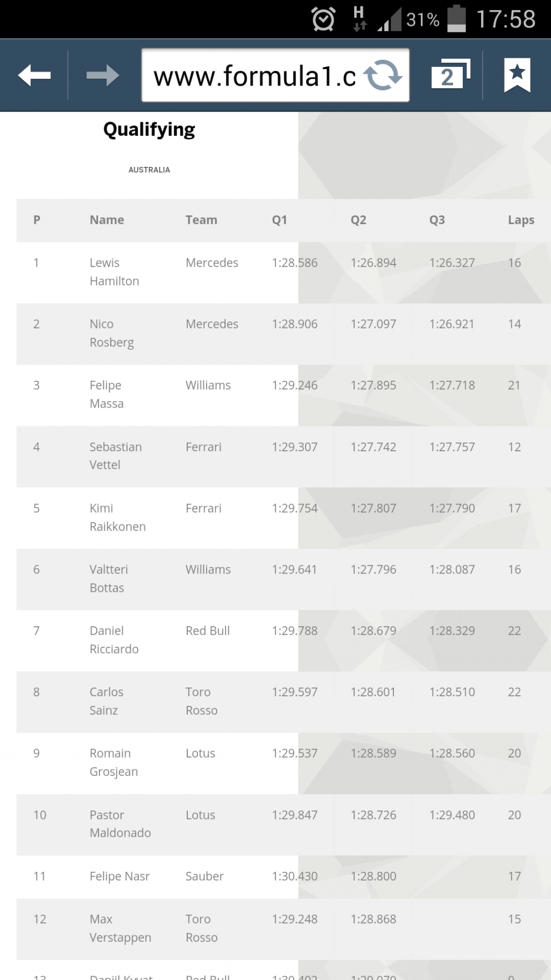Tap the 17:58 status bar clock
The width and height of the screenshot is (551, 980).
(506, 19)
